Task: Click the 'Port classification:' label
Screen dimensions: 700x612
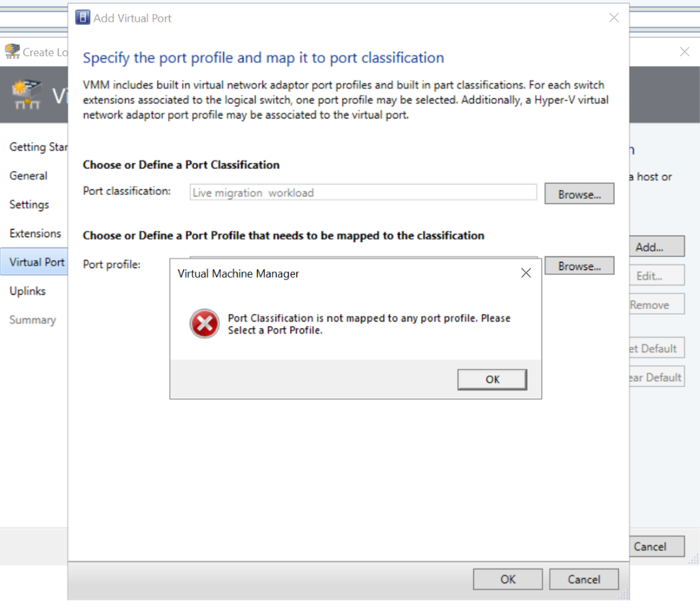Action: 127,191
